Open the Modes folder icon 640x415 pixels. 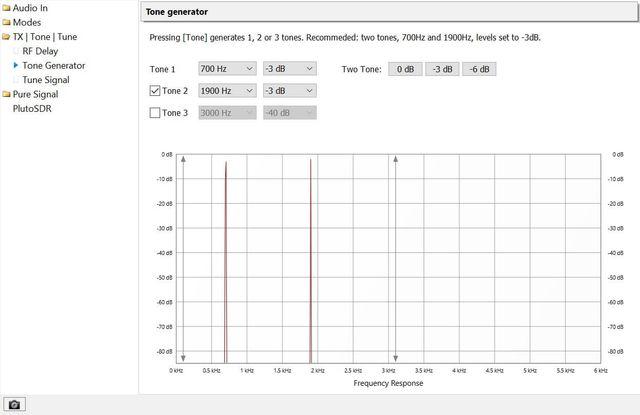coord(6,22)
